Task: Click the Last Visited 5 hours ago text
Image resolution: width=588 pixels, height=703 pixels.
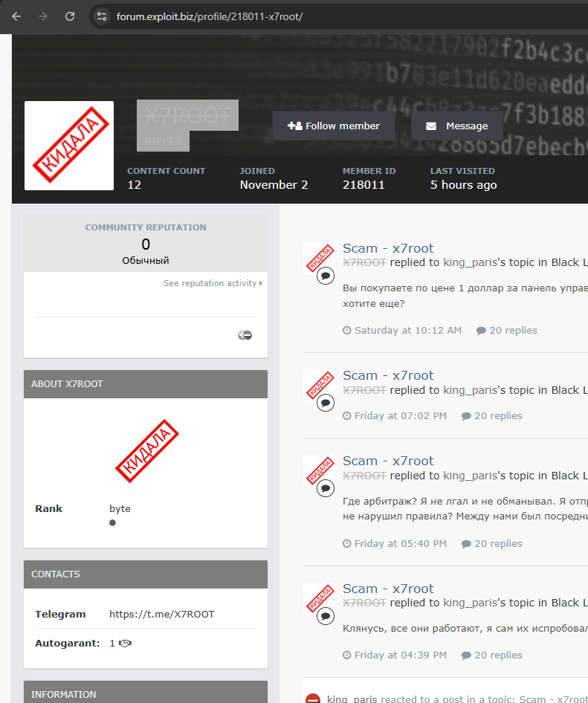Action: point(464,185)
